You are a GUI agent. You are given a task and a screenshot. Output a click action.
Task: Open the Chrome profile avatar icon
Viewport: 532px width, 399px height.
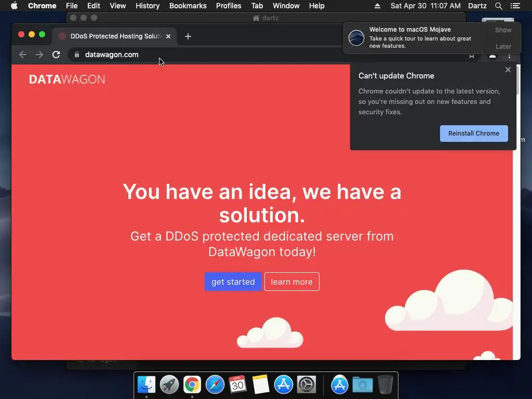493,56
